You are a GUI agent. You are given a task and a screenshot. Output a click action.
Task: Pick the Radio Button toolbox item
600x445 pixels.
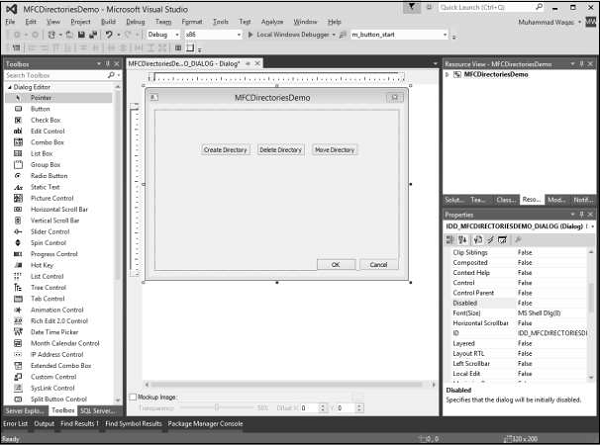[x=49, y=175]
